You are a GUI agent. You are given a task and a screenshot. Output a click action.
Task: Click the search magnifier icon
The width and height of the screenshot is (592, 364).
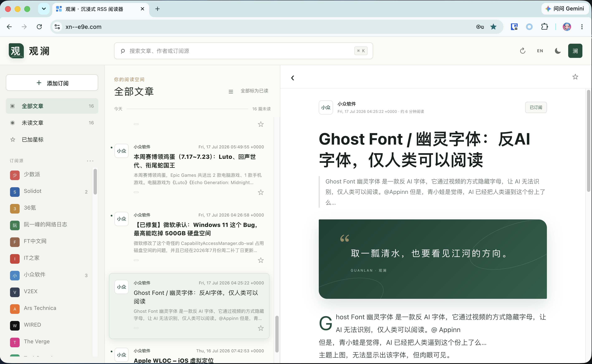123,51
